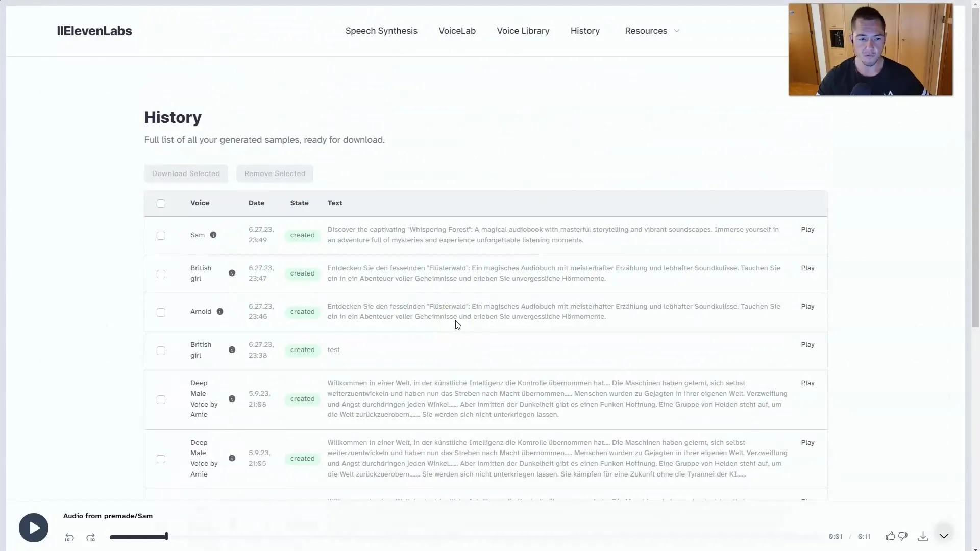Open the Resources dropdown menu
The width and height of the screenshot is (980, 551).
point(651,30)
